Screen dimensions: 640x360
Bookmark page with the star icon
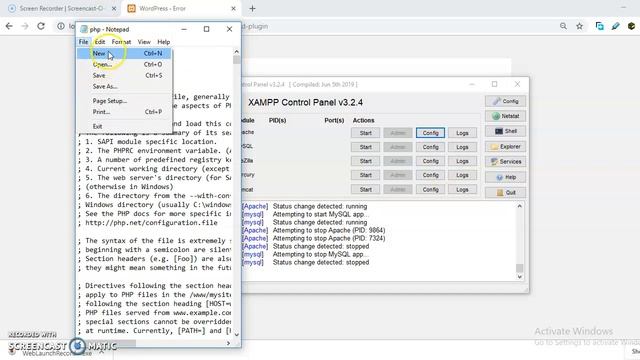pyautogui.click(x=579, y=26)
